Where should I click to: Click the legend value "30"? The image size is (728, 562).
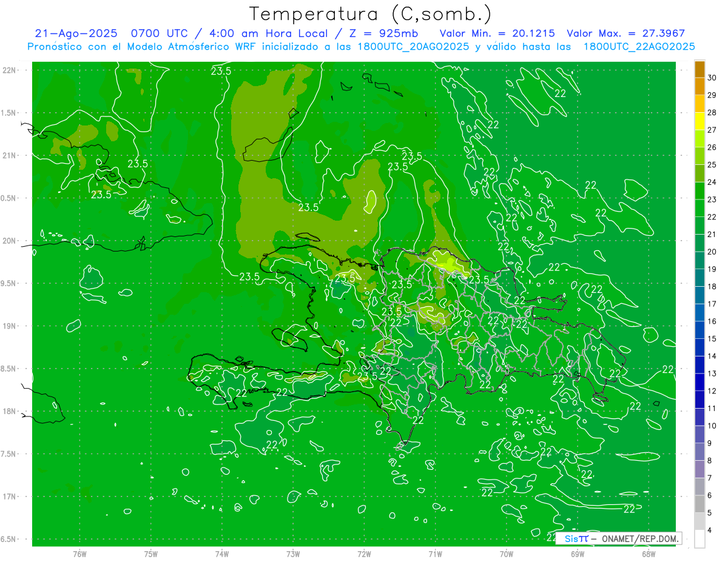tap(712, 78)
